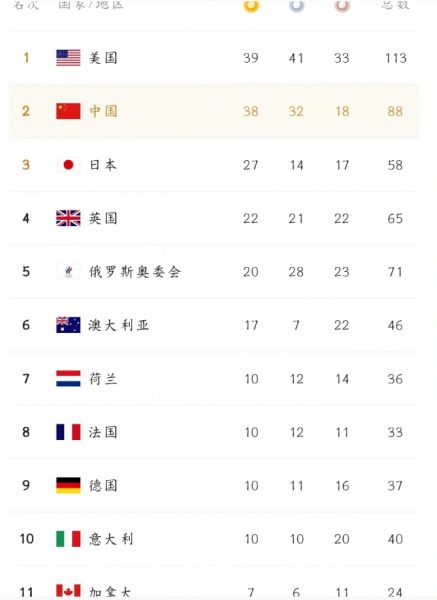This screenshot has height=600, width=437.
Task: Click the Canada flag icon
Action: pyautogui.click(x=68, y=591)
